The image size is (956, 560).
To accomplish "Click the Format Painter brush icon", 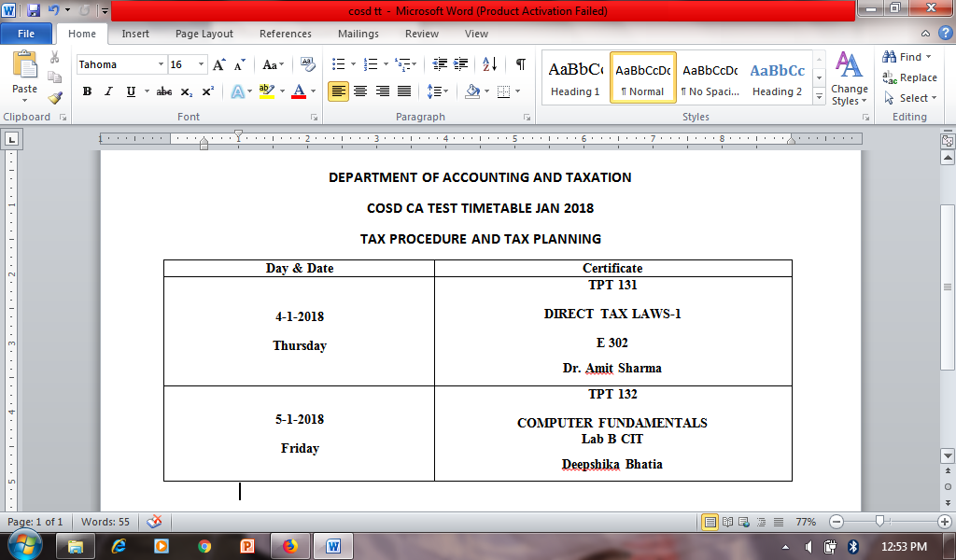I will click(55, 97).
